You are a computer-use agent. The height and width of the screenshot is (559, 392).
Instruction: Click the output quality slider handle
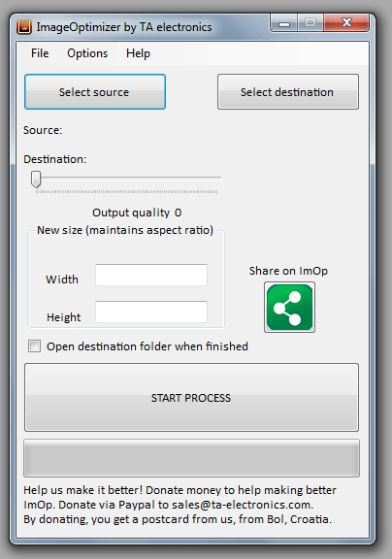(x=36, y=179)
